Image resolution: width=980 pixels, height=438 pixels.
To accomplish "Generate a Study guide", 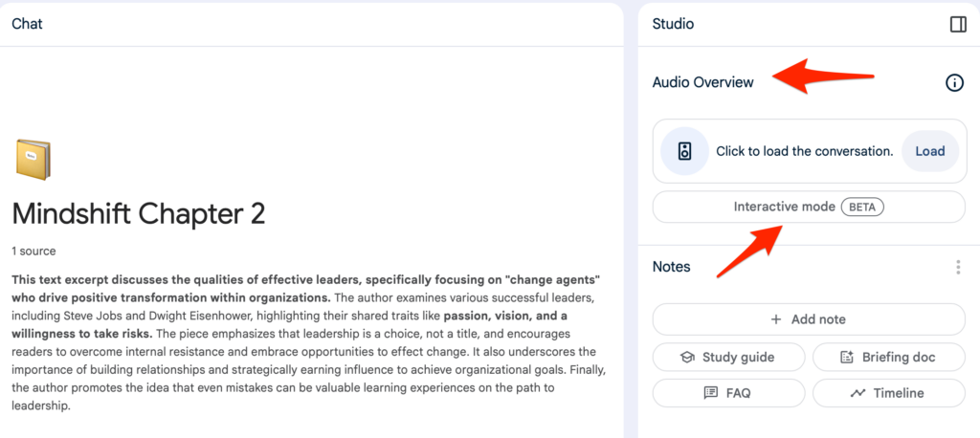I will tap(728, 358).
